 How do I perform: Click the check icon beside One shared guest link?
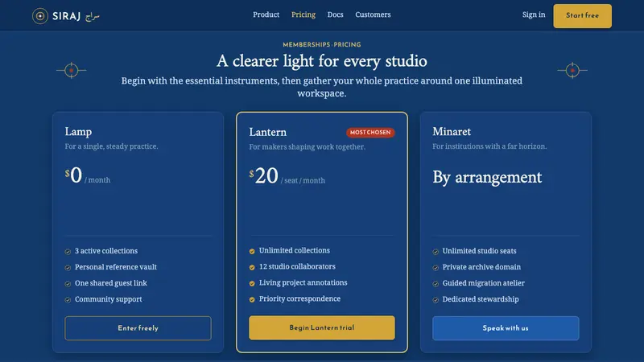pos(68,284)
